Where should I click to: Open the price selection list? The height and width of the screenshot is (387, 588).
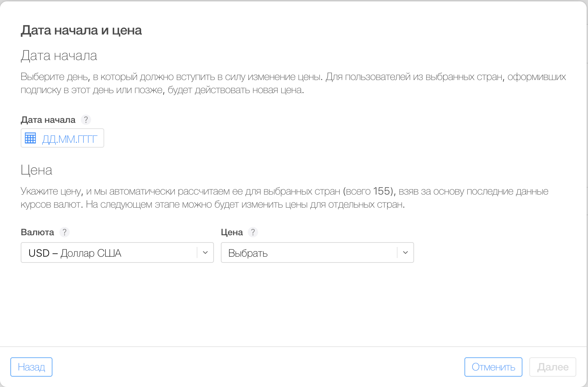click(x=405, y=252)
